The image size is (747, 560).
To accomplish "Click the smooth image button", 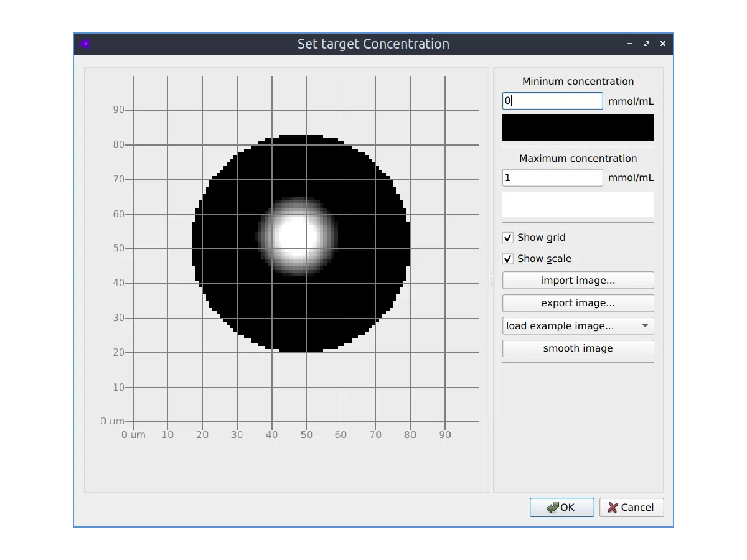I will tap(578, 348).
